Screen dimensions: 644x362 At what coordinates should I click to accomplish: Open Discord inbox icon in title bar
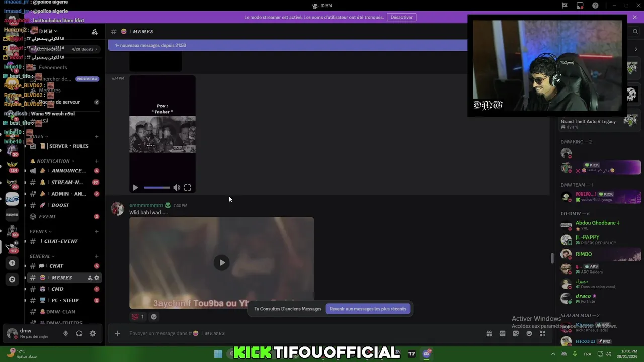click(580, 6)
